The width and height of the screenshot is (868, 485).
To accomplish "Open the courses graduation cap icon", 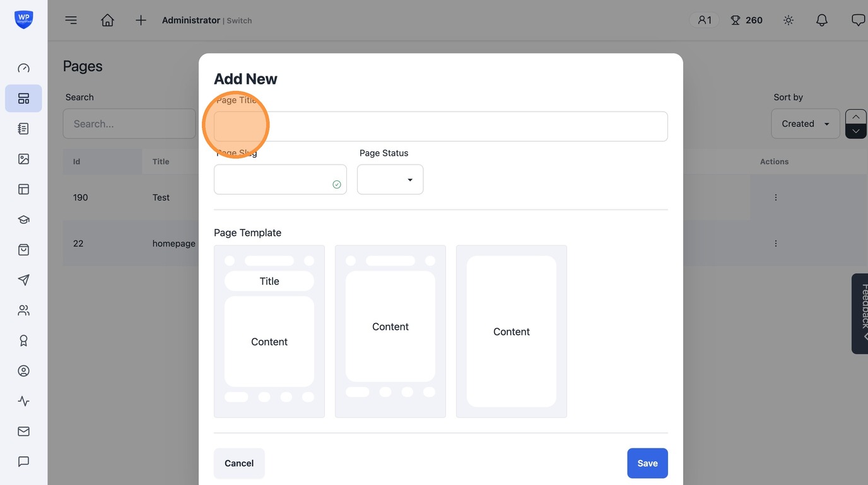I will pyautogui.click(x=23, y=219).
